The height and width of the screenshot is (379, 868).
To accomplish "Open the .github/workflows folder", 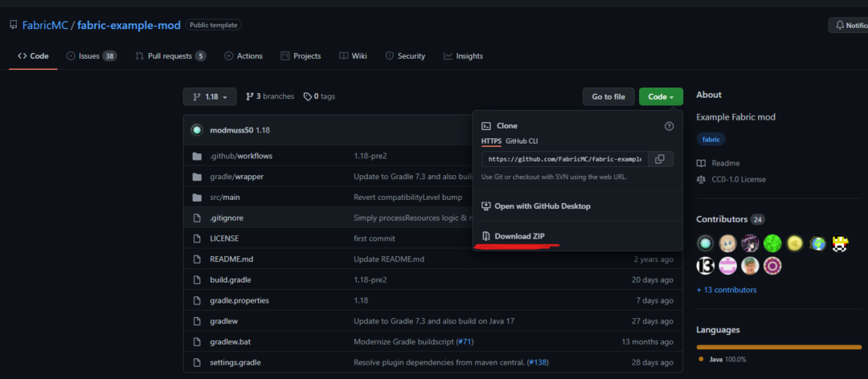I will (241, 156).
